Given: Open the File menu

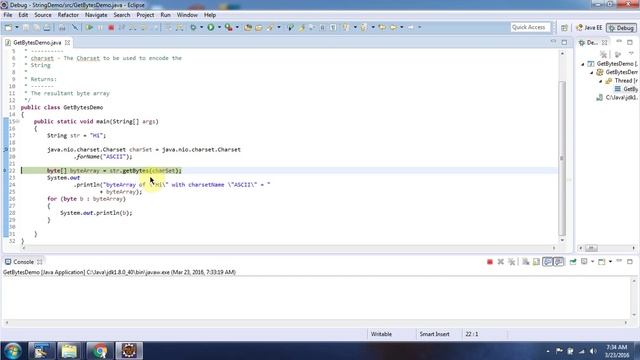Looking at the screenshot, I should pos(8,15).
